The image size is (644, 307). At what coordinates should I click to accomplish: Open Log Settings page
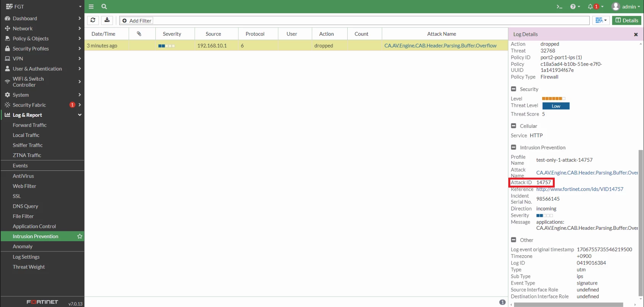(x=26, y=257)
